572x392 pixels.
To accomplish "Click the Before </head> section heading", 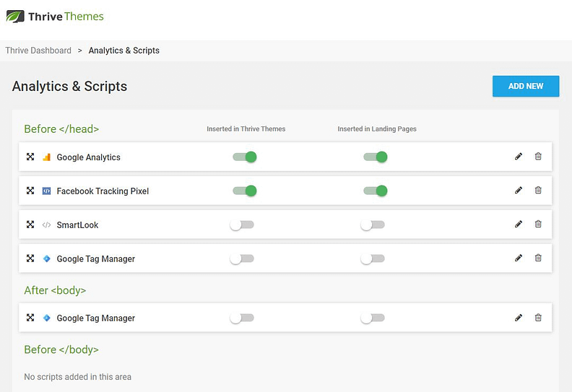I will pos(61,129).
